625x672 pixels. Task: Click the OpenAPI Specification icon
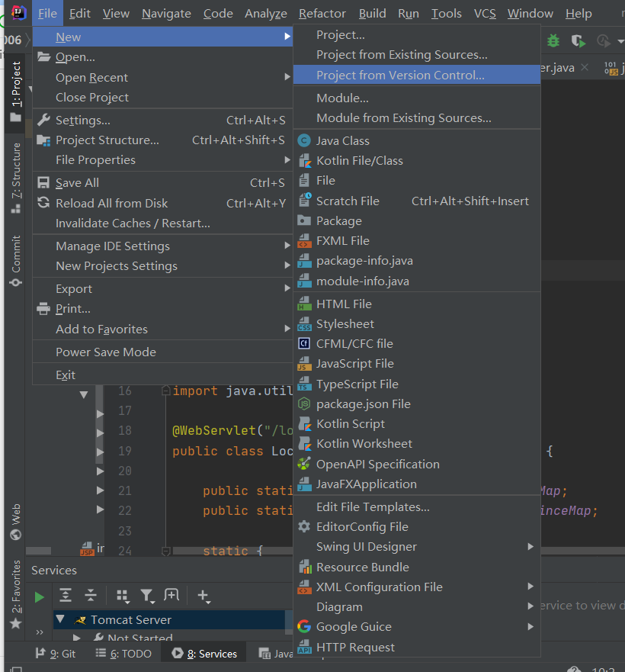[304, 464]
